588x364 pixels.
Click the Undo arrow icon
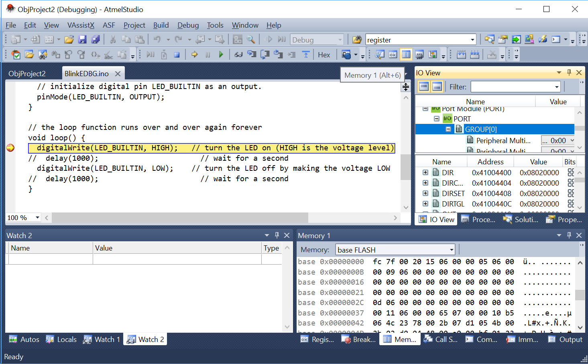157,39
